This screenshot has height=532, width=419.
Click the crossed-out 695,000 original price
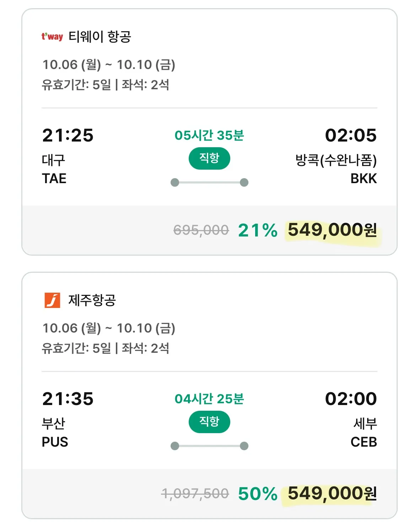(x=201, y=230)
